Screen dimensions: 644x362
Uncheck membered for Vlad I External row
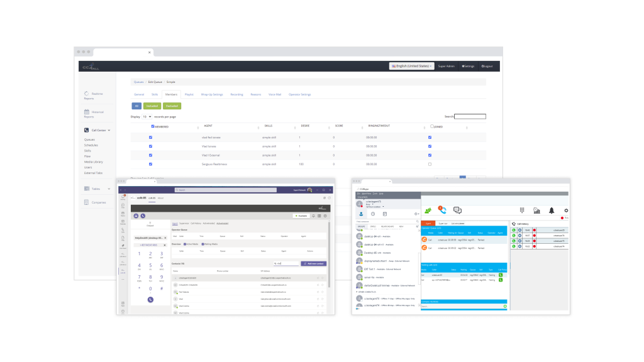[x=150, y=155]
